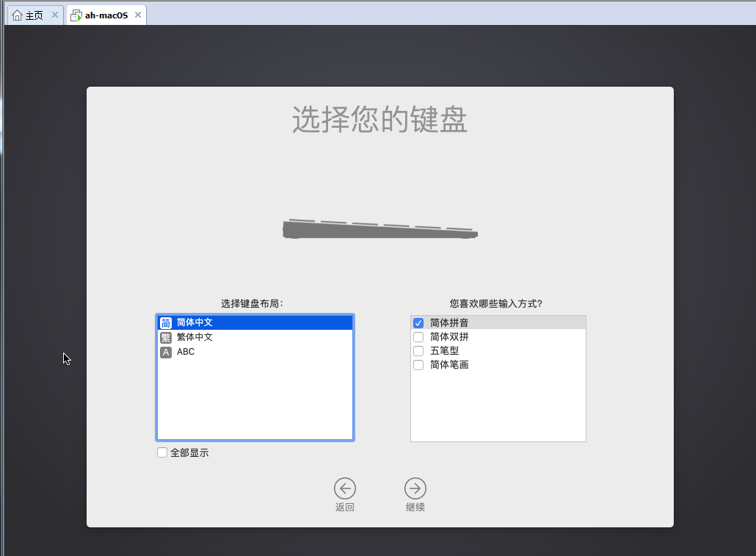Switch to the 主页 tab

click(34, 15)
